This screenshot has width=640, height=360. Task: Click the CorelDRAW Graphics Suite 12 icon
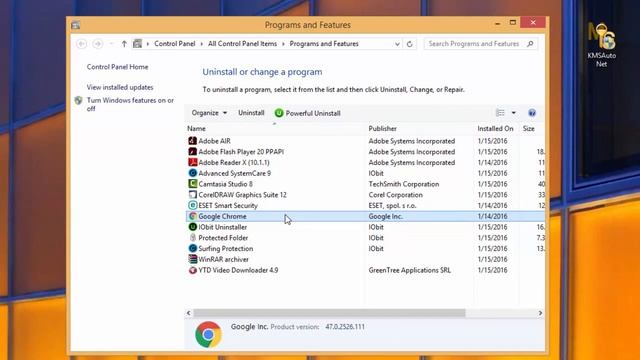click(x=193, y=195)
